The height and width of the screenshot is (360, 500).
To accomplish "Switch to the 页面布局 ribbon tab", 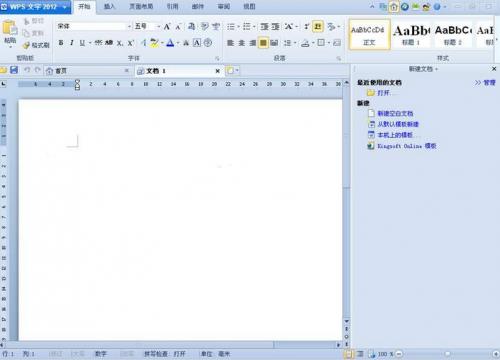I will (141, 6).
